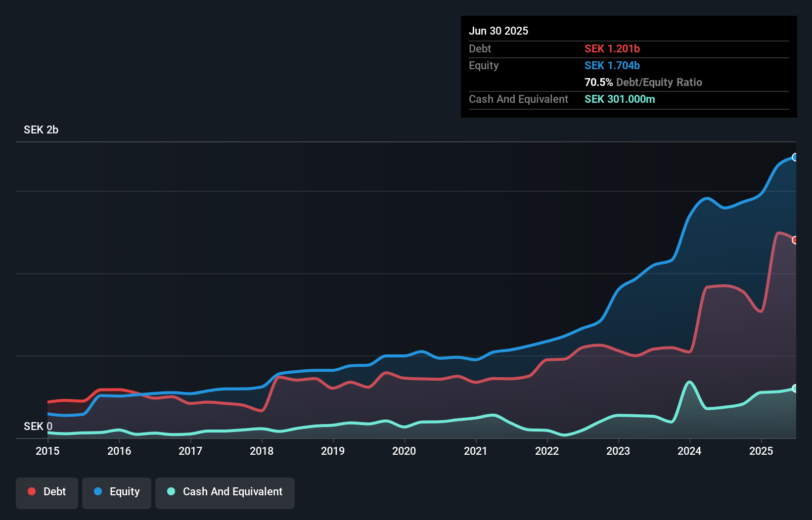Select the 2024 x-axis label
This screenshot has width=812, height=520.
point(689,451)
